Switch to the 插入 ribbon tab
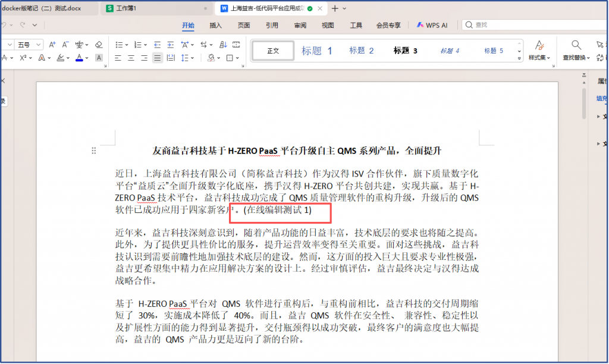This screenshot has height=364, width=609. [215, 25]
